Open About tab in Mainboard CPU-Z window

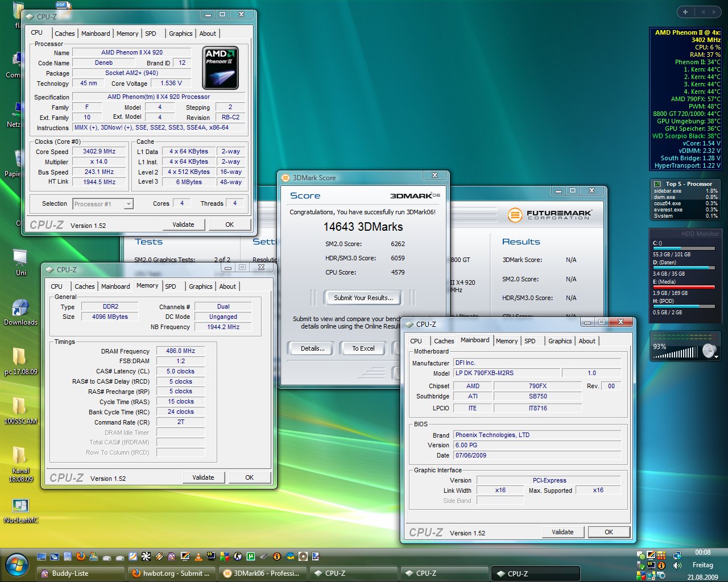pyautogui.click(x=587, y=341)
